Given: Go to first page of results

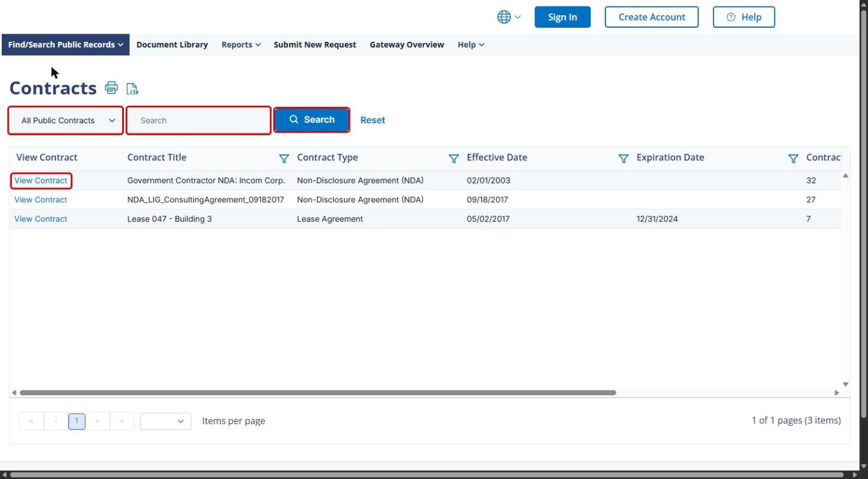Looking at the screenshot, I should (31, 421).
